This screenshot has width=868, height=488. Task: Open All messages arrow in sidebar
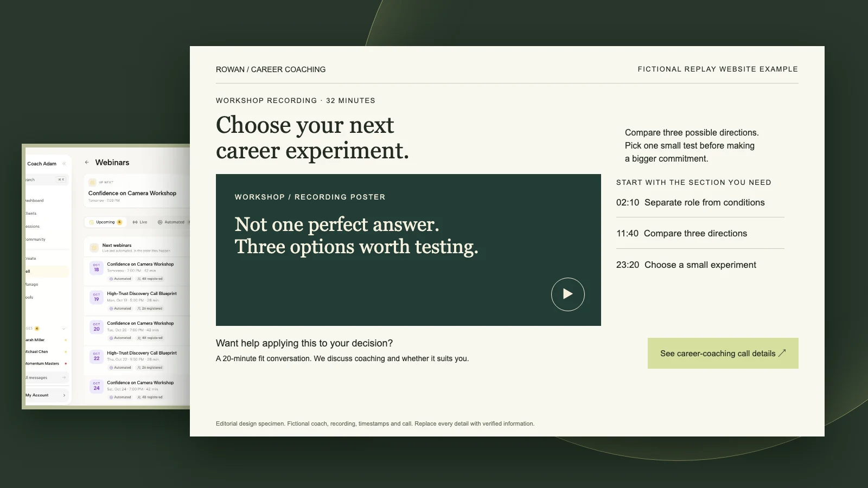point(64,377)
